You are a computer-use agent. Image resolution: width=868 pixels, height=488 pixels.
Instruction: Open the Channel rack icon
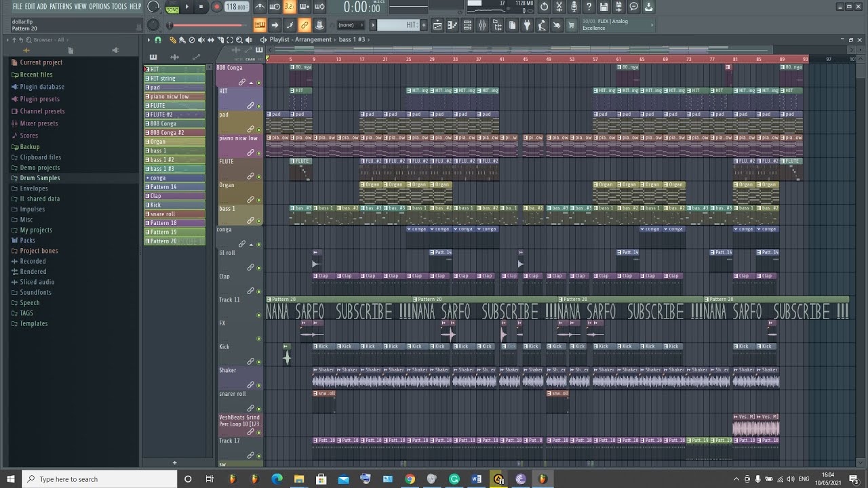(467, 25)
